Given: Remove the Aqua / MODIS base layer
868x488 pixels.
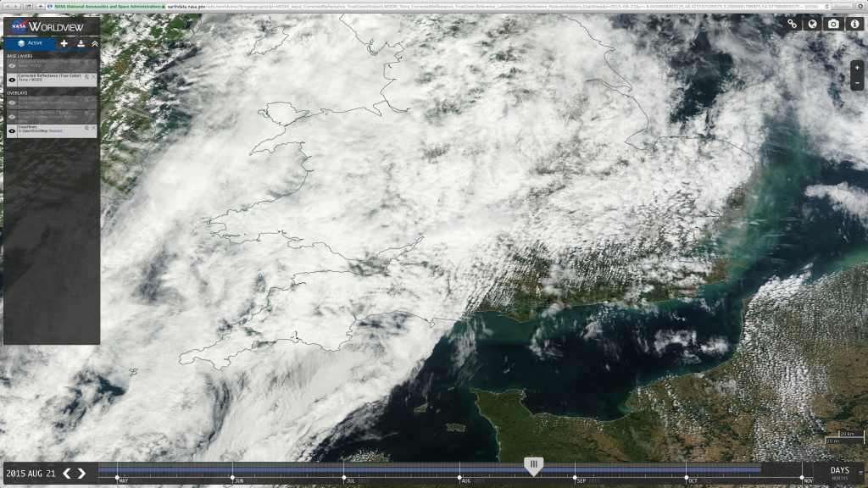Looking at the screenshot, I should click(x=93, y=63).
